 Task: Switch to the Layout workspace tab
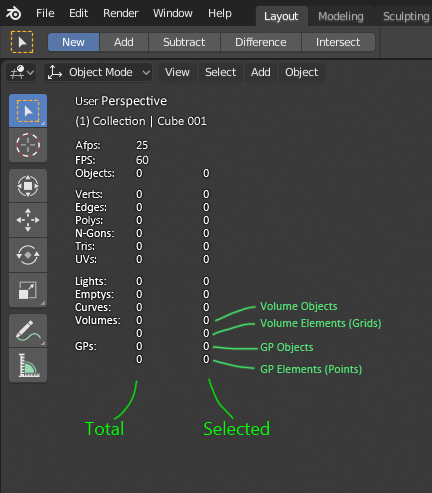point(281,16)
